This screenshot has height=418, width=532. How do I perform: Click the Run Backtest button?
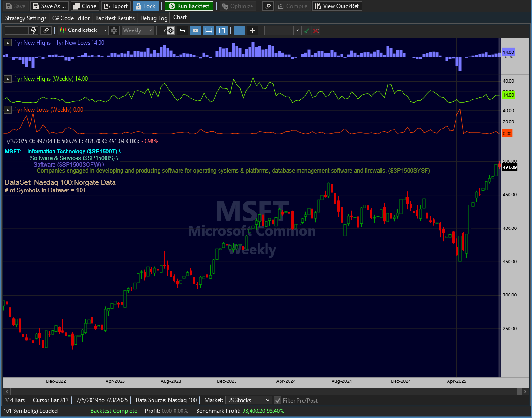(x=189, y=6)
